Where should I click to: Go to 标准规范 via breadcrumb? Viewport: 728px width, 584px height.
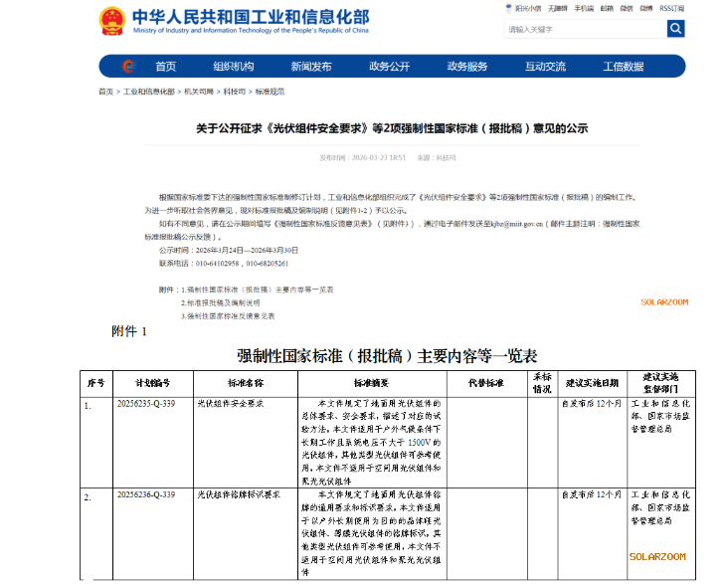click(270, 92)
